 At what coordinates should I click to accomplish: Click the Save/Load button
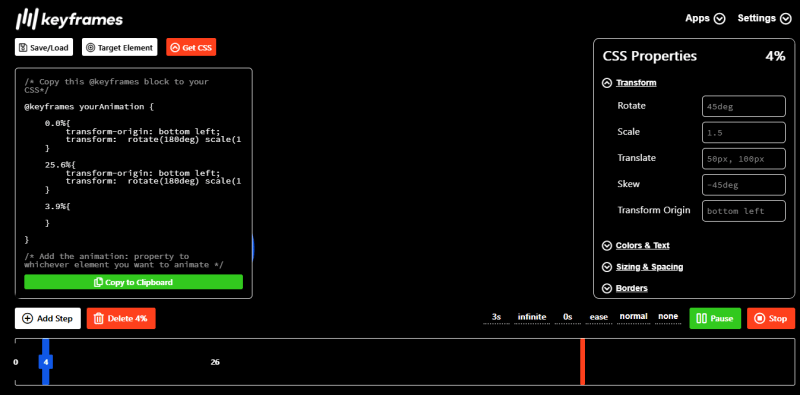(x=44, y=47)
